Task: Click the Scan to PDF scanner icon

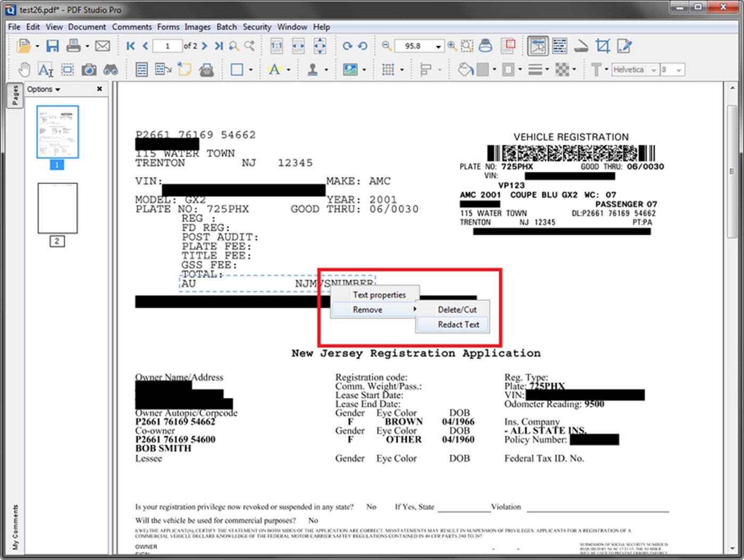Action: tap(581, 46)
